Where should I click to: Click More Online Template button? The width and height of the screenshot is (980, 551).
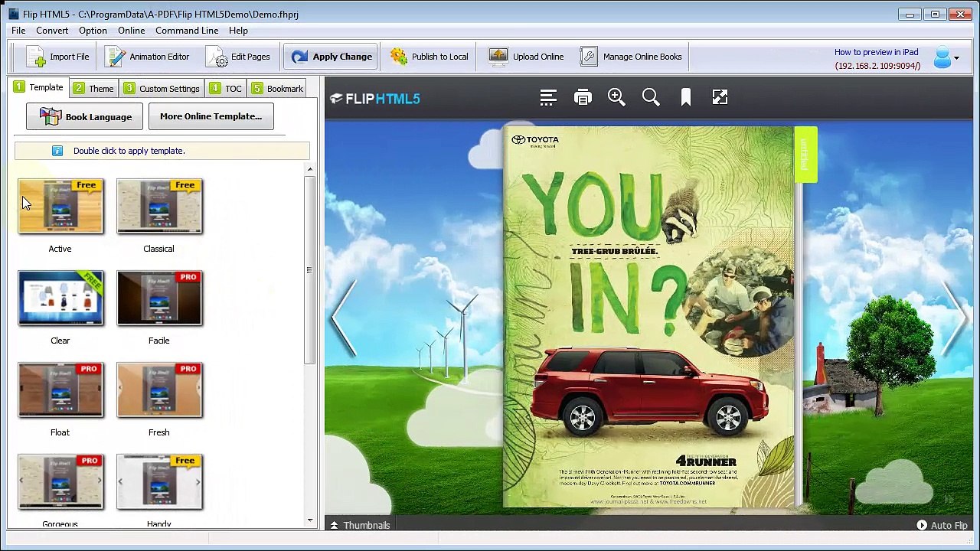pos(211,116)
